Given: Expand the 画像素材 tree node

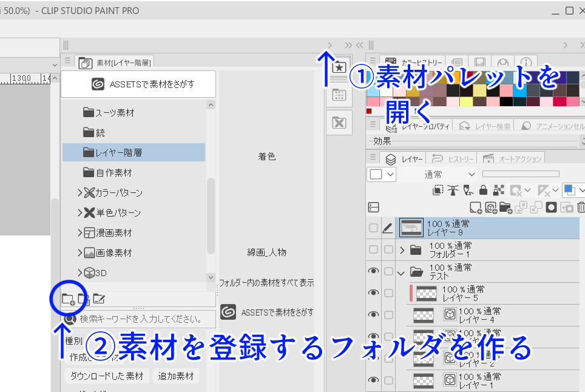Looking at the screenshot, I should click(x=79, y=253).
